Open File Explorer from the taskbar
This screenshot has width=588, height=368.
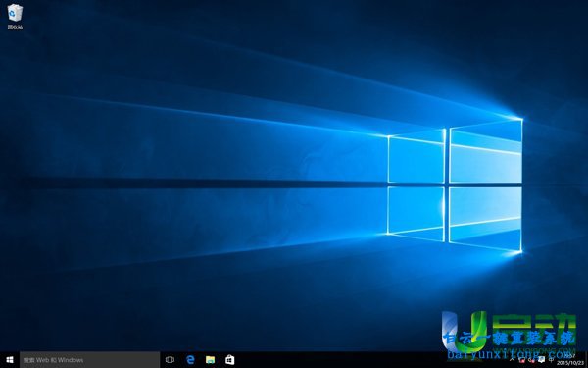(210, 360)
